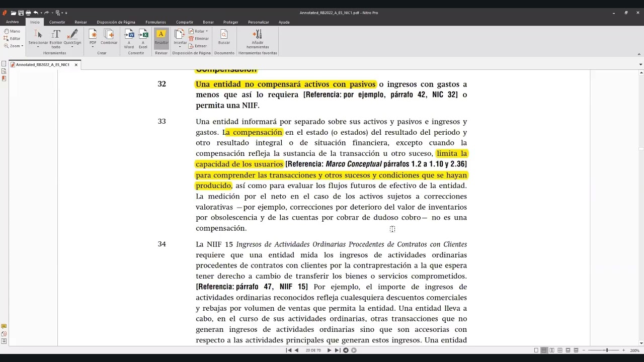Image resolution: width=644 pixels, height=362 pixels.
Task: Redo action in quick access toolbar
Action: 46,13
